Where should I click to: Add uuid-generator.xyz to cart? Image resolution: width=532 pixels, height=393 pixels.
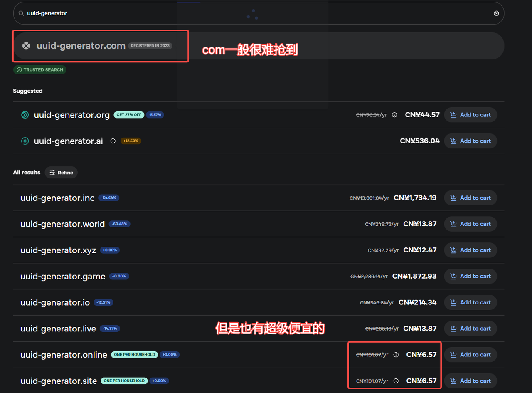click(x=470, y=250)
